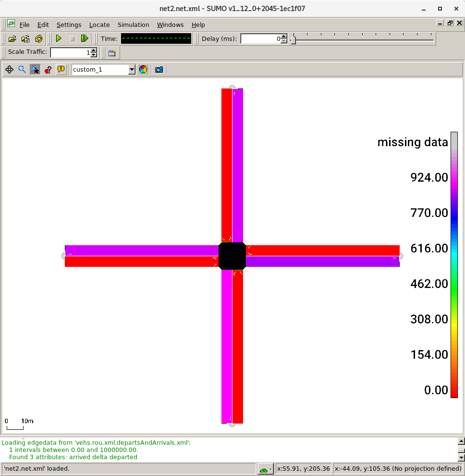Image resolution: width=465 pixels, height=476 pixels.
Task: Advance simulation one step
Action: (x=85, y=38)
